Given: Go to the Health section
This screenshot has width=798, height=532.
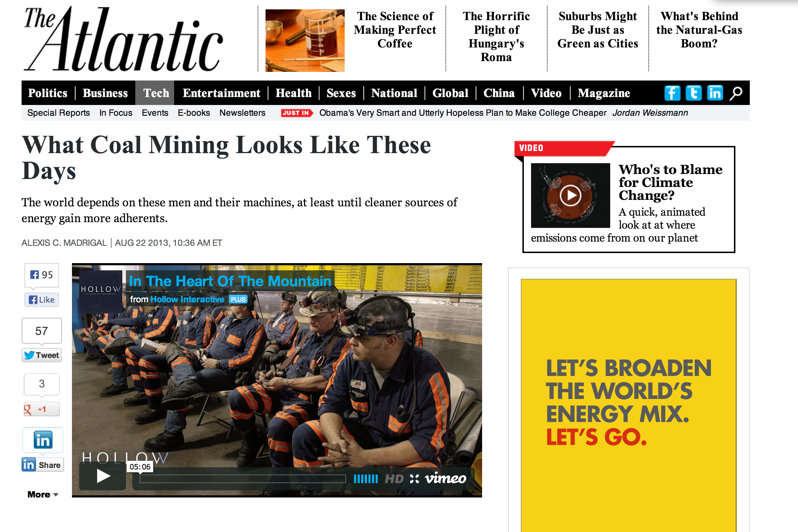Looking at the screenshot, I should 294,93.
